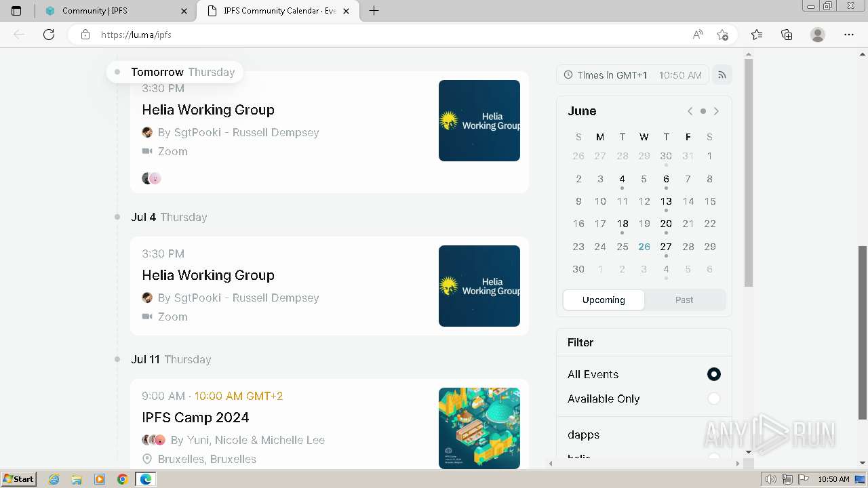
Task: Select June 20 in the calendar
Action: (666, 224)
